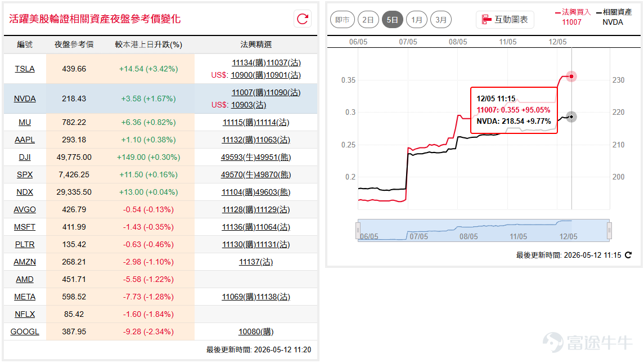Open US$ warrant 10900(購)
This screenshot has width=644, height=363.
point(248,75)
